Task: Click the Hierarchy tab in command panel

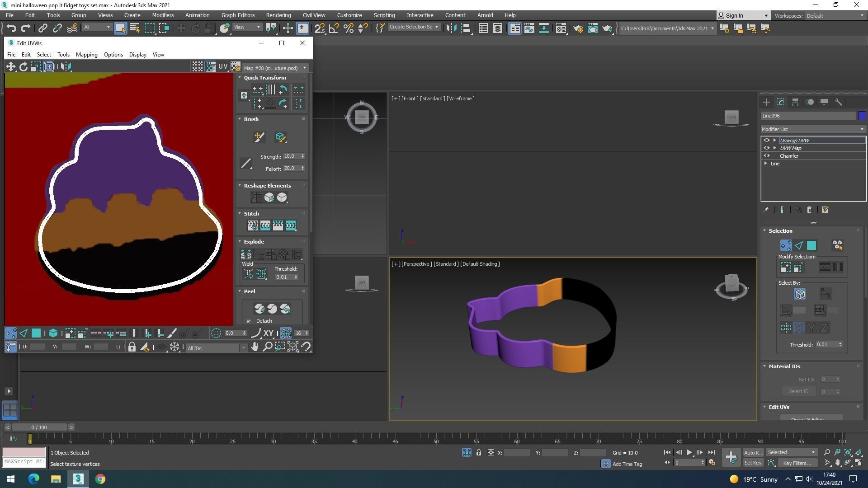Action: (x=795, y=102)
